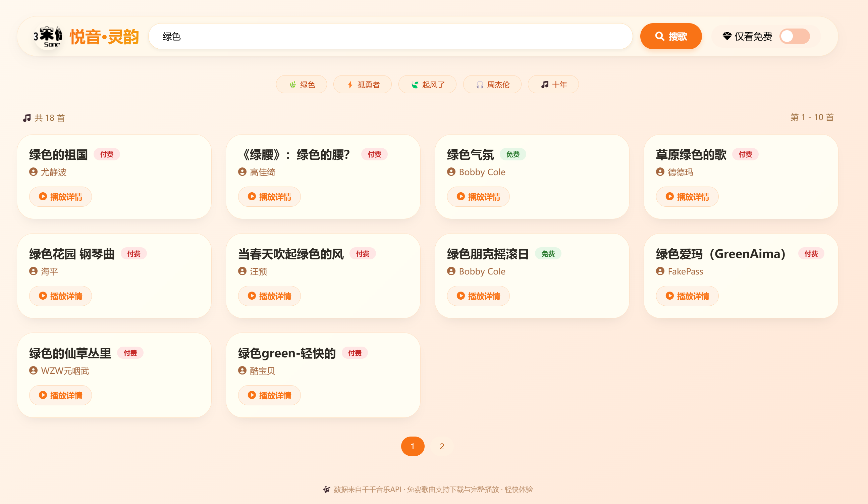The height and width of the screenshot is (504, 868).
Task: Click the 绿色的祖国 song title
Action: [x=59, y=155]
